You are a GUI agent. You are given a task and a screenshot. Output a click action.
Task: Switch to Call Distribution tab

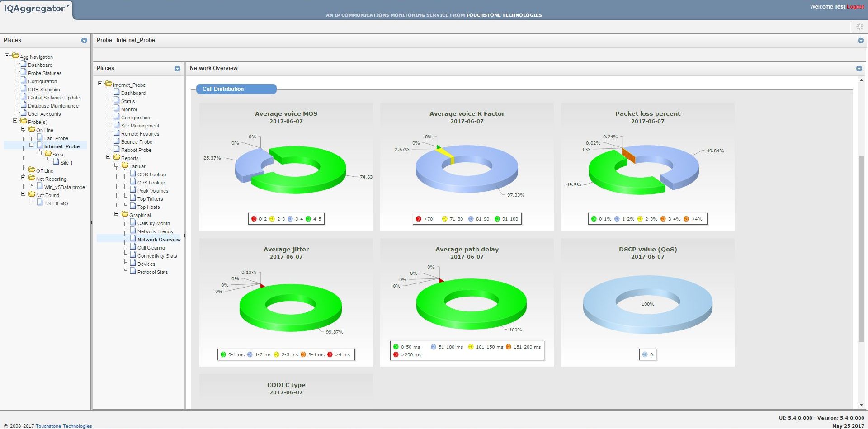tap(236, 89)
